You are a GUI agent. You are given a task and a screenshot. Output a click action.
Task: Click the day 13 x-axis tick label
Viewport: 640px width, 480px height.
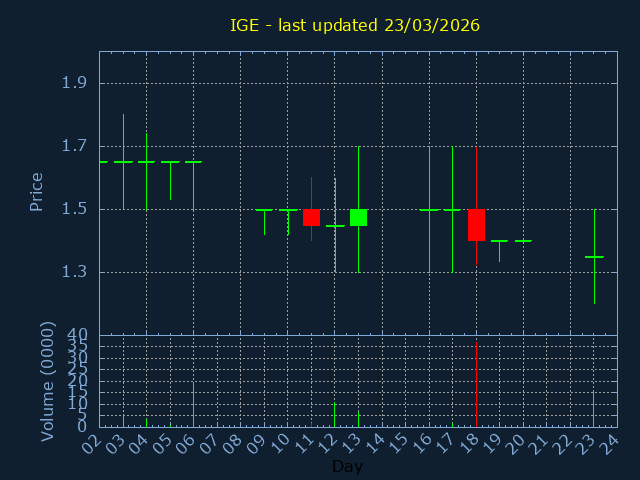[351, 443]
